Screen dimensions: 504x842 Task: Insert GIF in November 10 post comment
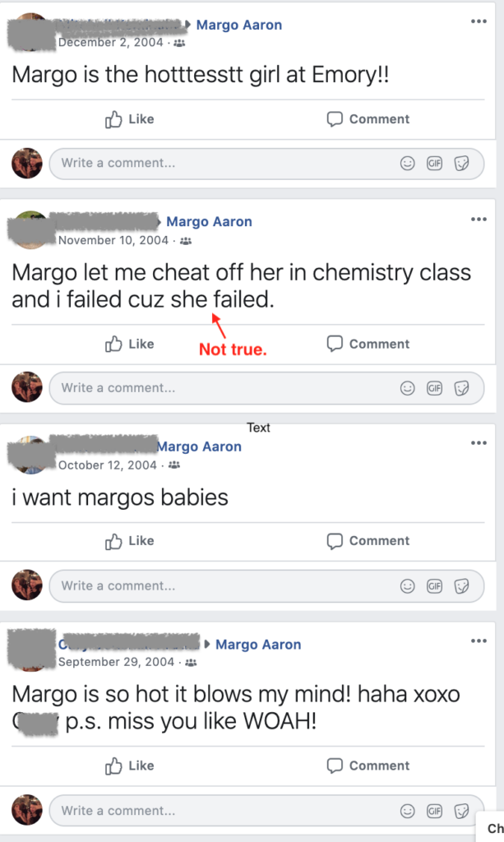point(434,388)
